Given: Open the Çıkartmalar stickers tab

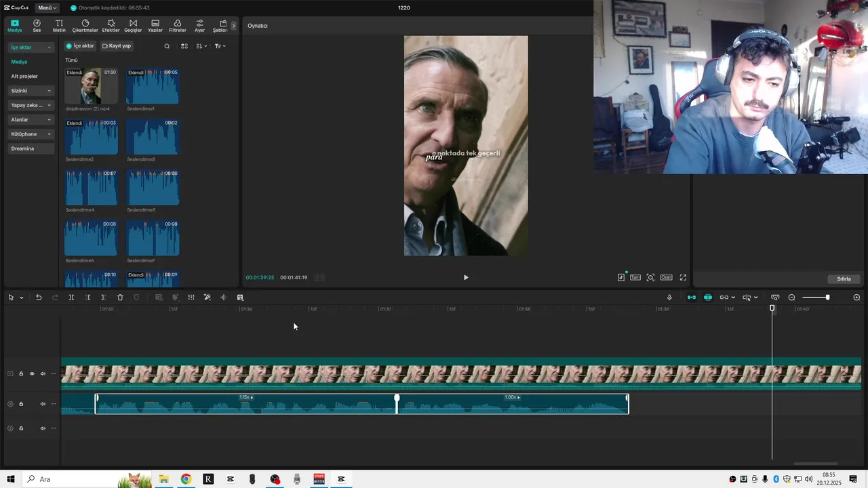Looking at the screenshot, I should tap(85, 26).
